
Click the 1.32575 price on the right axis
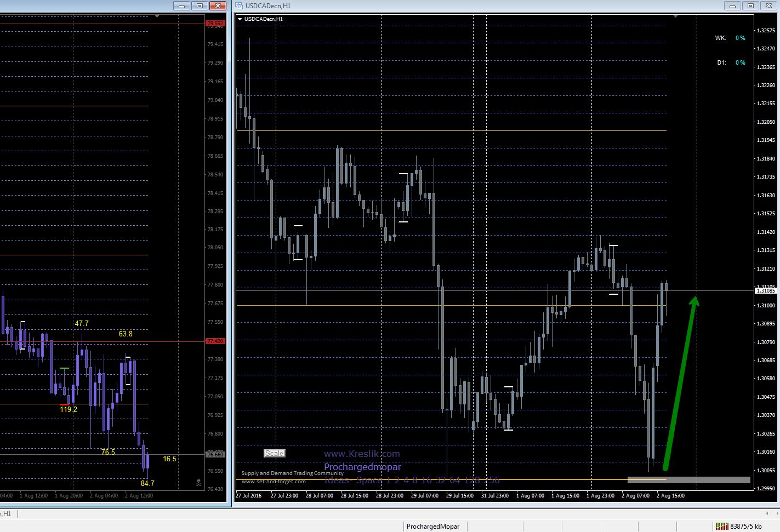[766, 30]
